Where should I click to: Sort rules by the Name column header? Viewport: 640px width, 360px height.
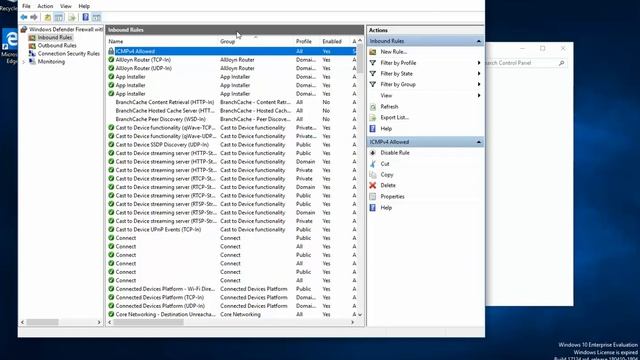(162, 42)
